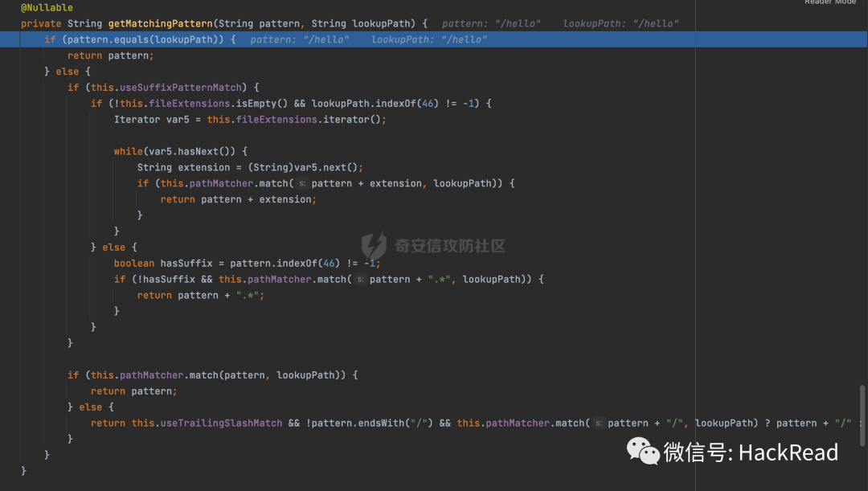Viewport: 868px width, 491px height.
Task: Click the last 'return pattern;' statement
Action: click(x=134, y=391)
